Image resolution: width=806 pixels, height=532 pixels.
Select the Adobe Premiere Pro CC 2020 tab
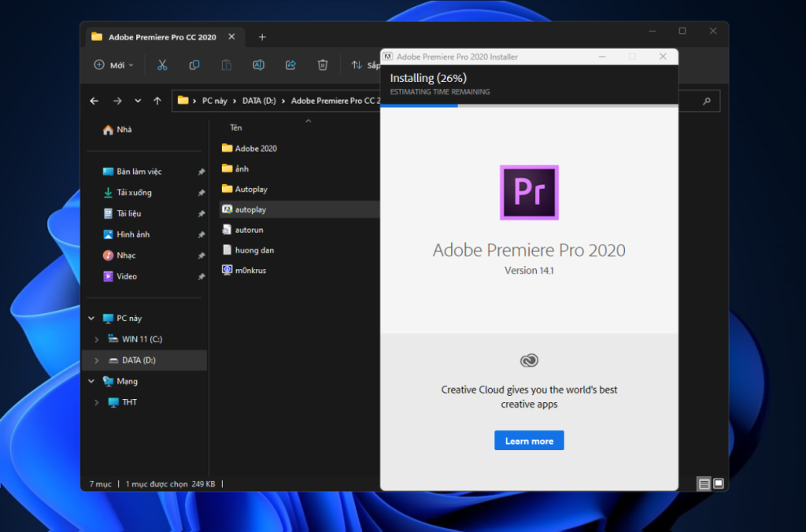pyautogui.click(x=164, y=37)
